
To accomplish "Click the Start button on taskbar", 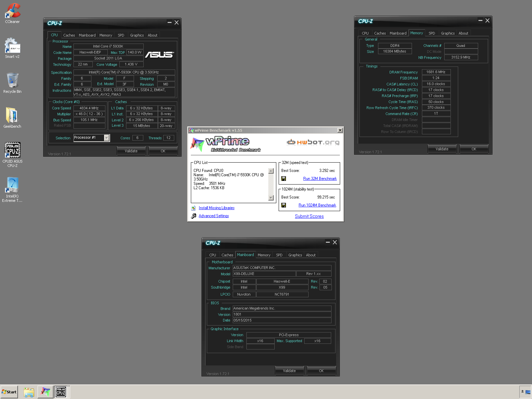I will 9,392.
